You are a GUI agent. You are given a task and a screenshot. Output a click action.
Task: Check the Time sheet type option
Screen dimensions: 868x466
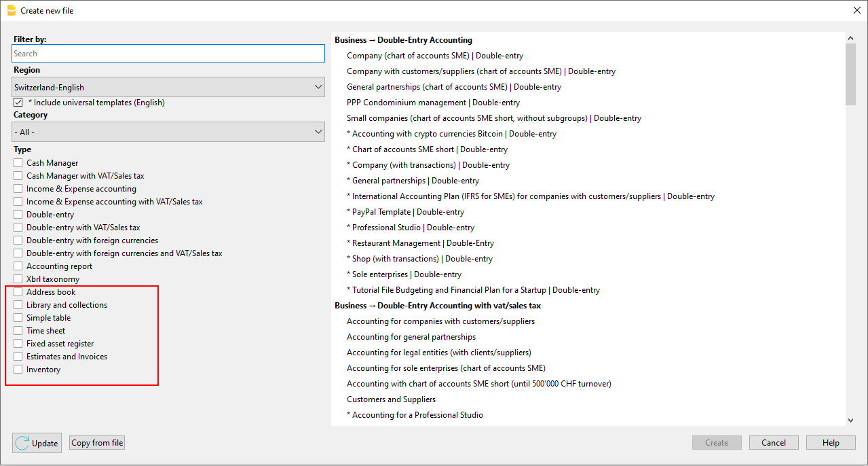point(18,331)
